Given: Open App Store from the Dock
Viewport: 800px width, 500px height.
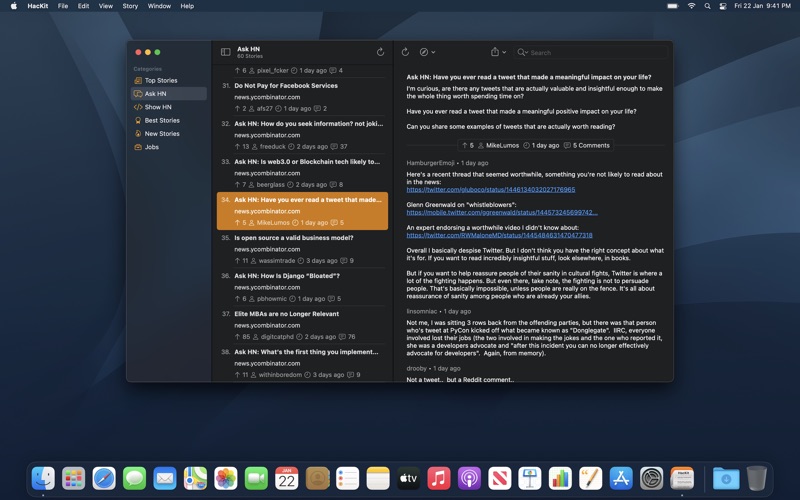Looking at the screenshot, I should coord(621,479).
